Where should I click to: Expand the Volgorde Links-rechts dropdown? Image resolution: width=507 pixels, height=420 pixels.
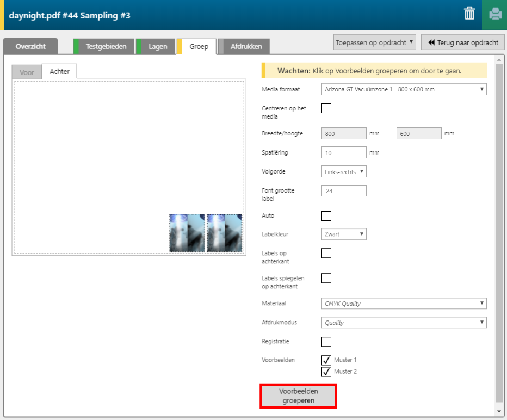point(344,171)
